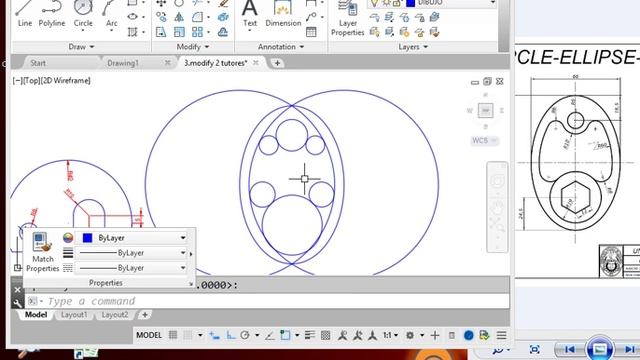This screenshot has height=360, width=640.
Task: Select the 3.modify 2 tutores tab
Action: [x=216, y=63]
